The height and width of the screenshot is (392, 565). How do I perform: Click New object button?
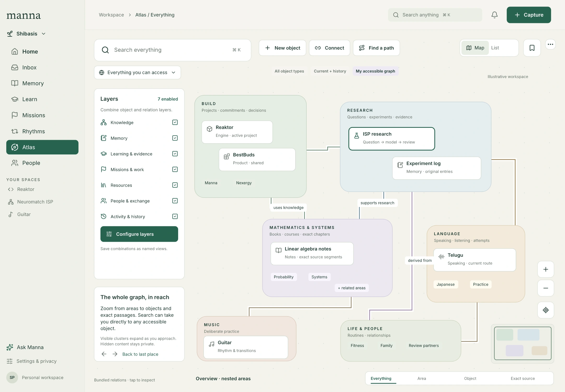click(282, 48)
